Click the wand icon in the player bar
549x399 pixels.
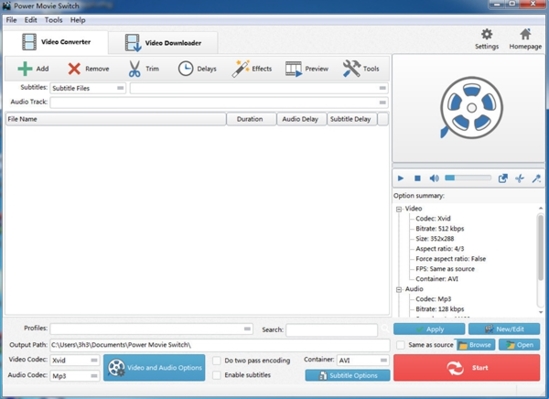click(x=536, y=178)
